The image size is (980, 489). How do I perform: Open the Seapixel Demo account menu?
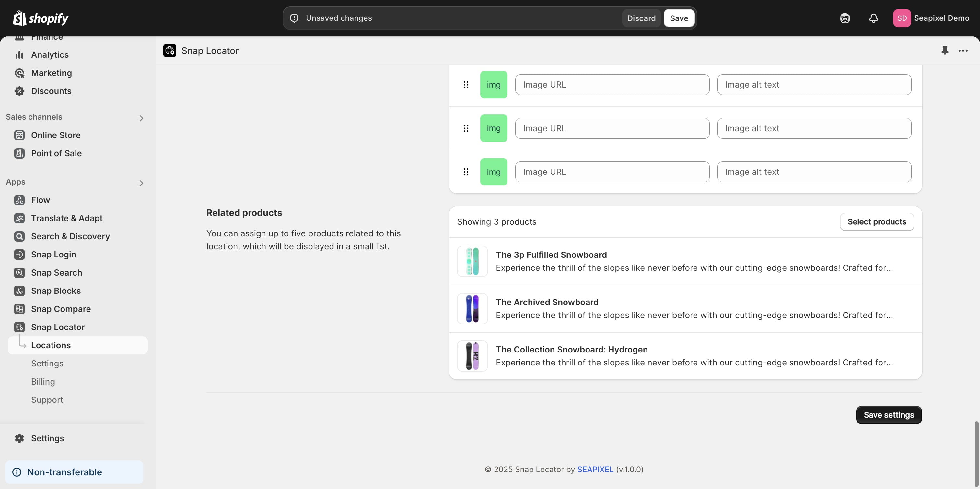pos(931,18)
